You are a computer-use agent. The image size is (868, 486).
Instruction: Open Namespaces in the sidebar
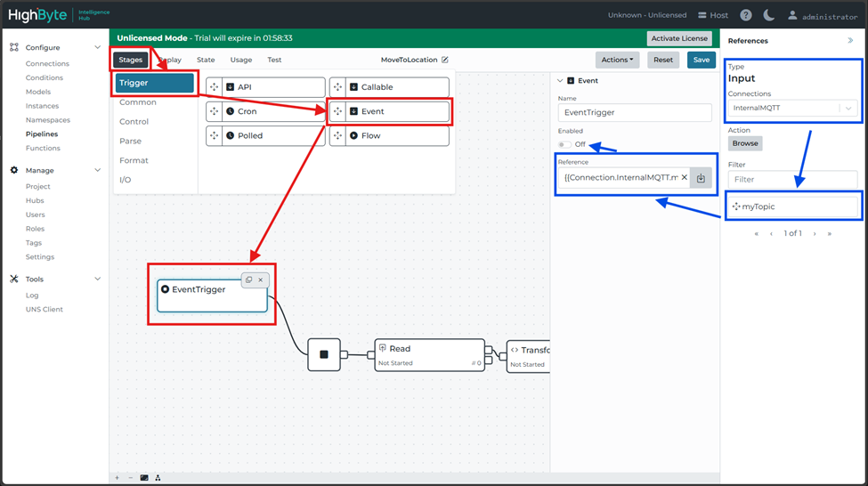point(47,120)
